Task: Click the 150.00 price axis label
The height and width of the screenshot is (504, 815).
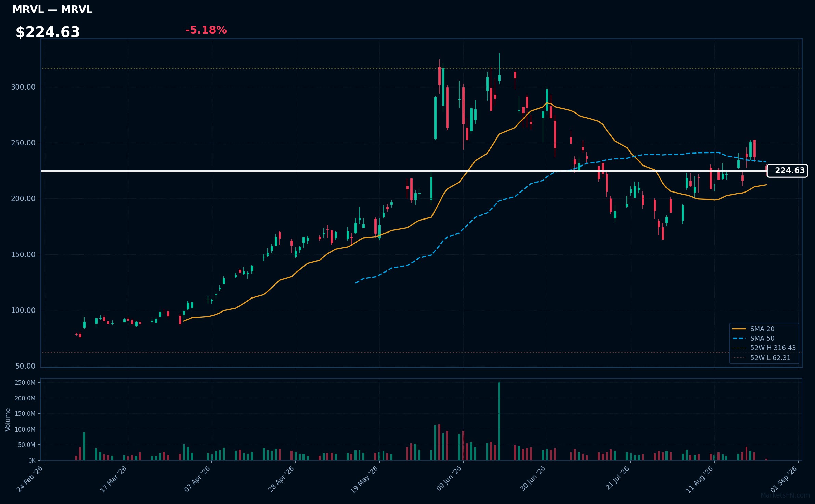Action: click(x=23, y=254)
